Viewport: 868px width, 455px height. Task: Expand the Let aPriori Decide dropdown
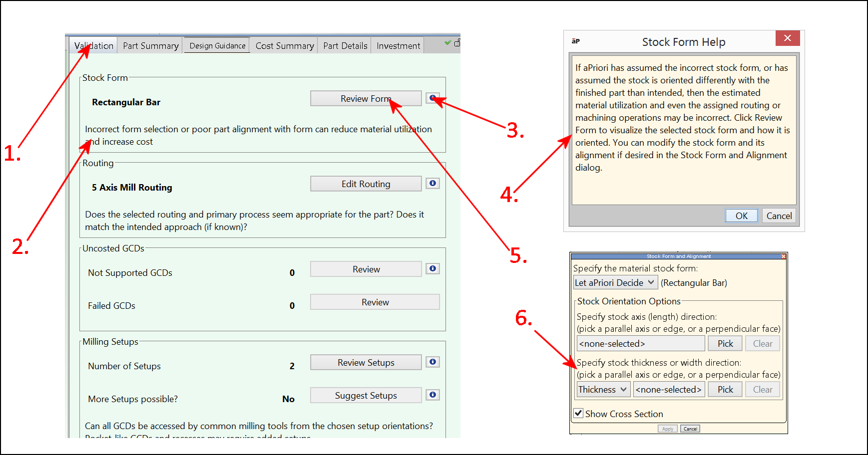[615, 283]
